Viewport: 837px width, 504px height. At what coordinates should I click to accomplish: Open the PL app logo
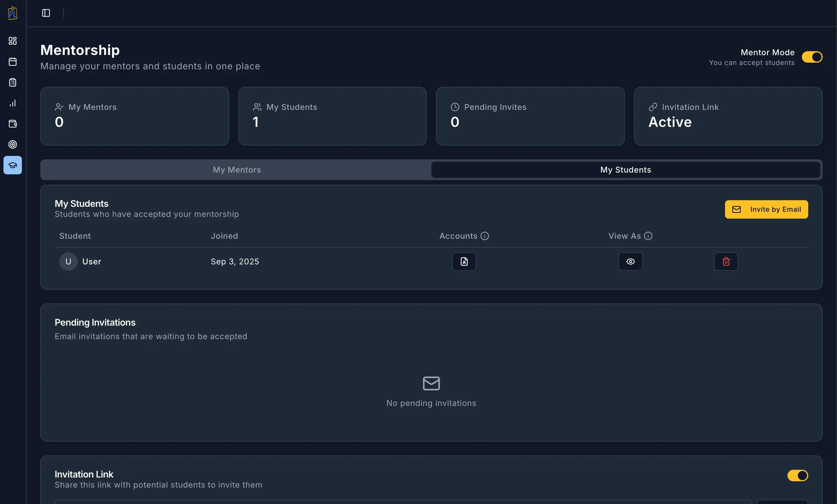(12, 13)
